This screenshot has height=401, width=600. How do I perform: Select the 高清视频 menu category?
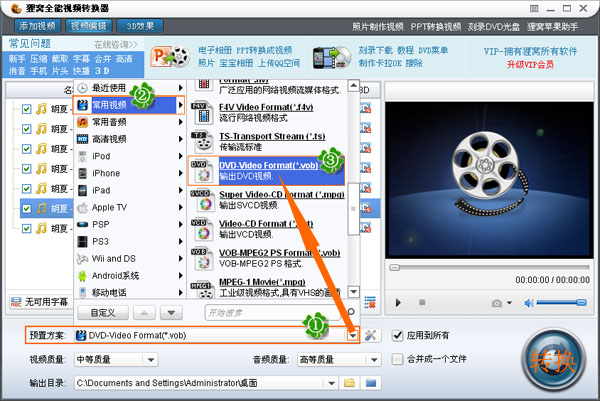click(129, 139)
